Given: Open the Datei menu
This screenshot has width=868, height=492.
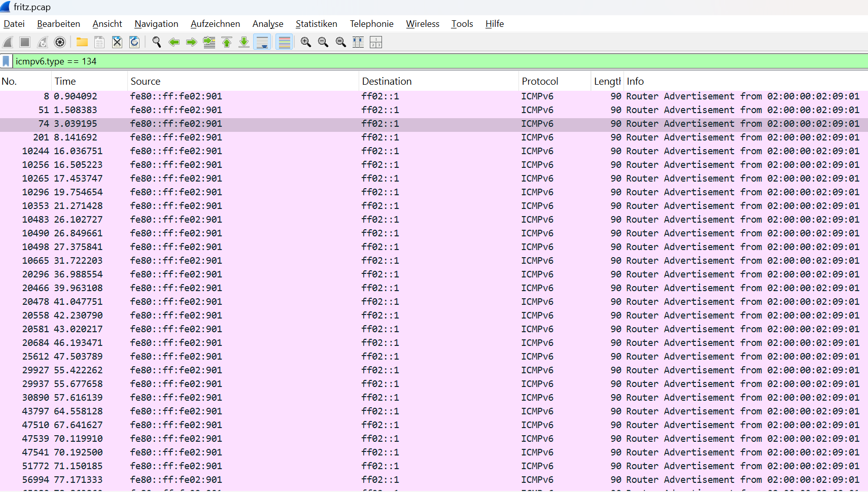Looking at the screenshot, I should (14, 24).
